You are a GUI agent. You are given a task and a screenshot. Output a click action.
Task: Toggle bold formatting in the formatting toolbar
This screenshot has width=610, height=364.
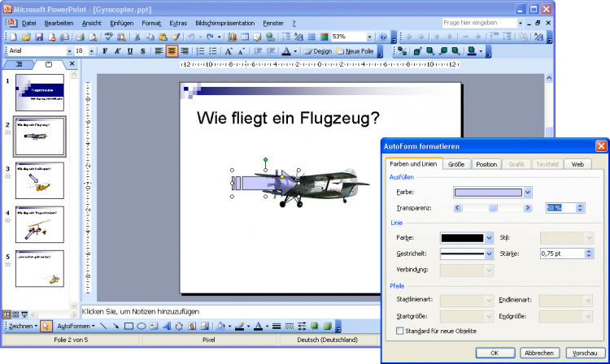[x=105, y=51]
